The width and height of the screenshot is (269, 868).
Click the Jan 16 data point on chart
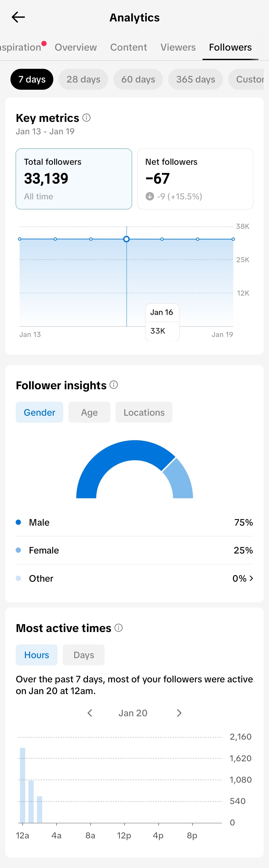coord(127,239)
